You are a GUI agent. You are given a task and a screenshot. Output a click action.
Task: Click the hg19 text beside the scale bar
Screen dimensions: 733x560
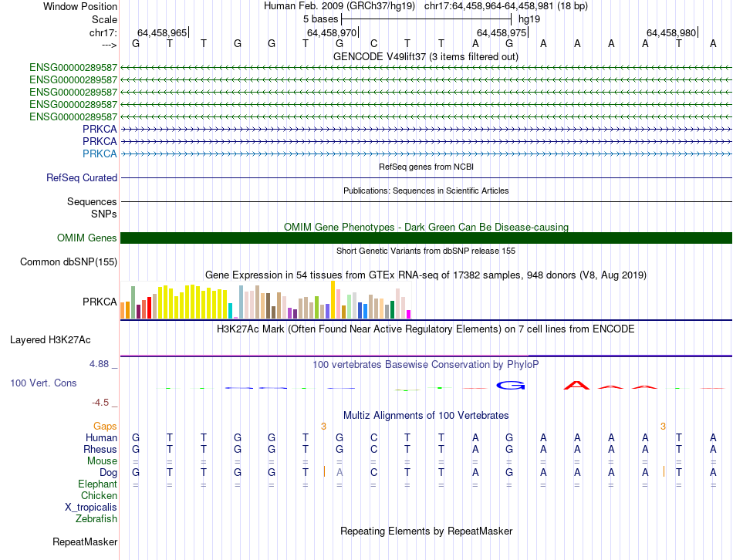click(529, 19)
